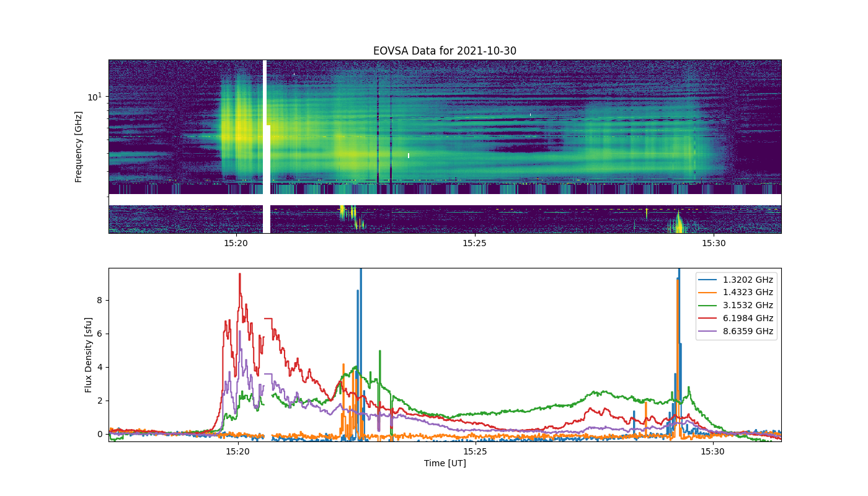The image size is (868, 496).
Task: Click the 15:20 tick under the lower plot
Action: [237, 451]
